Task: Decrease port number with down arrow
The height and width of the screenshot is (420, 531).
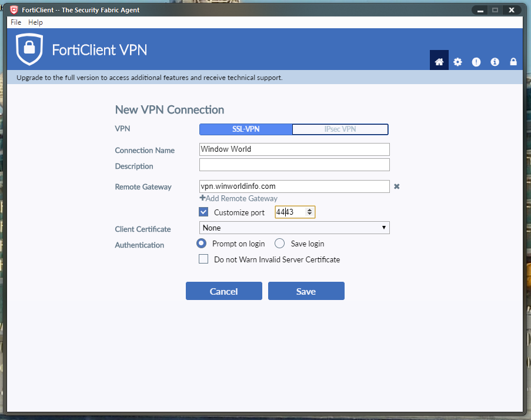Action: pyautogui.click(x=309, y=214)
